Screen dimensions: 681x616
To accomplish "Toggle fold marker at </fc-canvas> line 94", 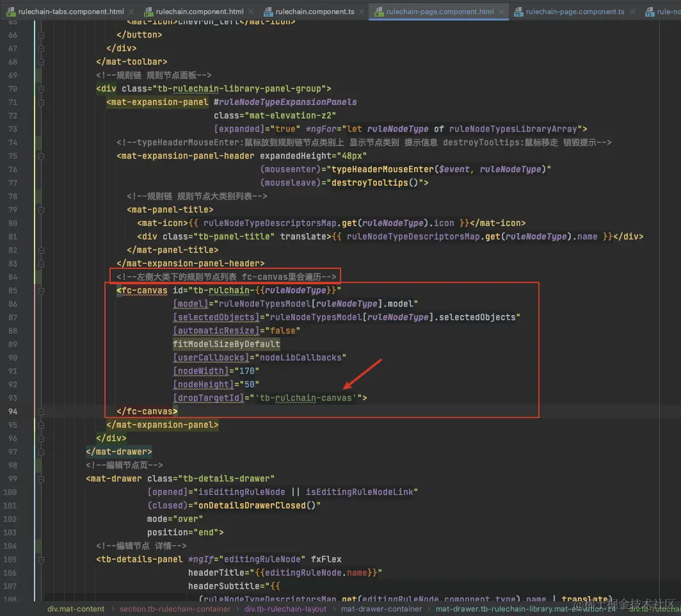I will (41, 411).
